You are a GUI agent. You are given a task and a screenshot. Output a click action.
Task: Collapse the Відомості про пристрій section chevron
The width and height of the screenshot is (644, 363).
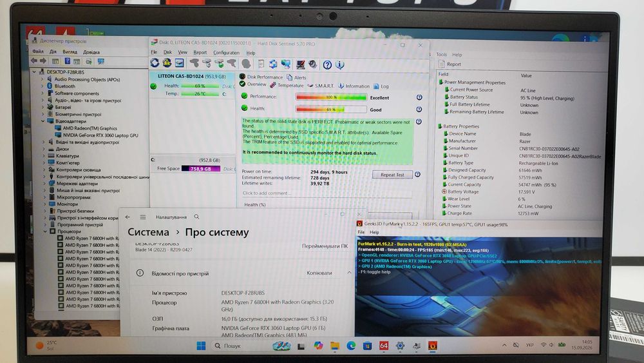coord(349,273)
